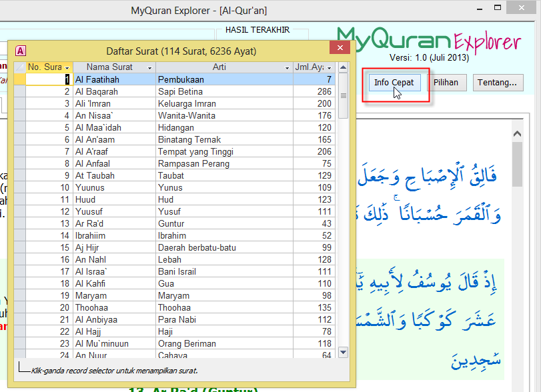Close the Daftar Surat dialog
This screenshot has height=392, width=541.
point(340,49)
